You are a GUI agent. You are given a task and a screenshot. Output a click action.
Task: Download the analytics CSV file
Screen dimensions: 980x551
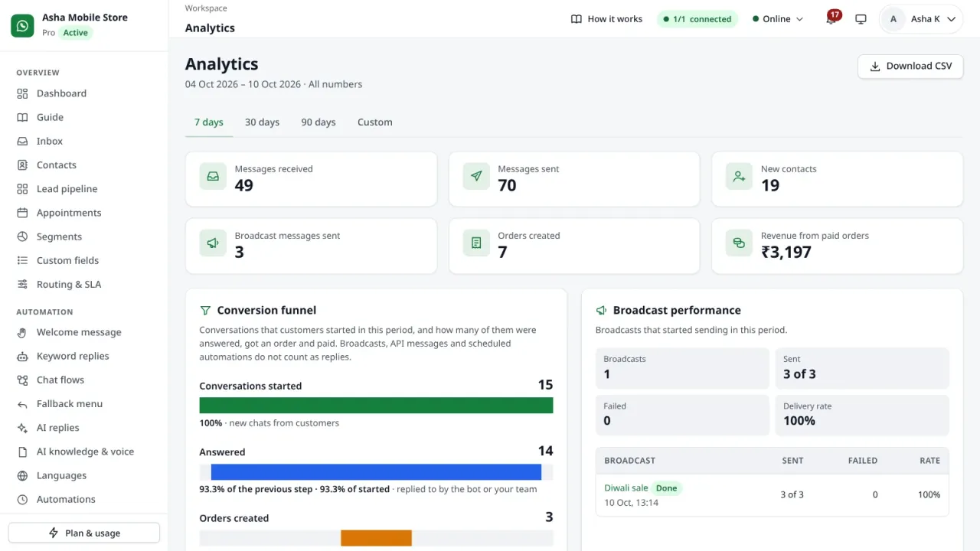point(910,67)
